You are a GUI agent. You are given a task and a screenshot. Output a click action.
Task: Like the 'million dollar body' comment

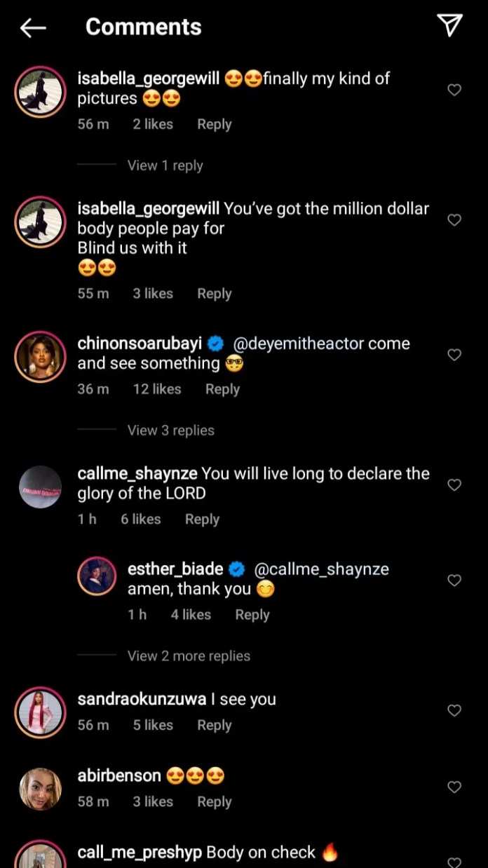(454, 220)
